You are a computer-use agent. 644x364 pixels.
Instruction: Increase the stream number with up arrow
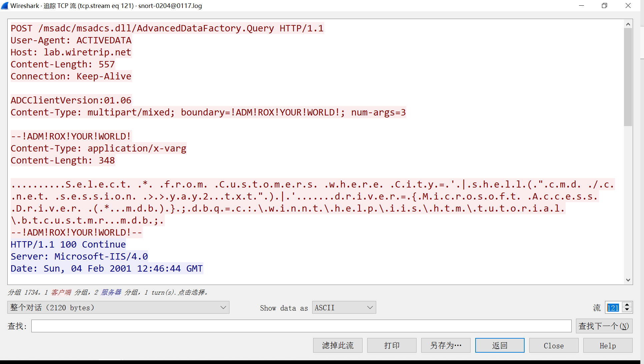627,305
